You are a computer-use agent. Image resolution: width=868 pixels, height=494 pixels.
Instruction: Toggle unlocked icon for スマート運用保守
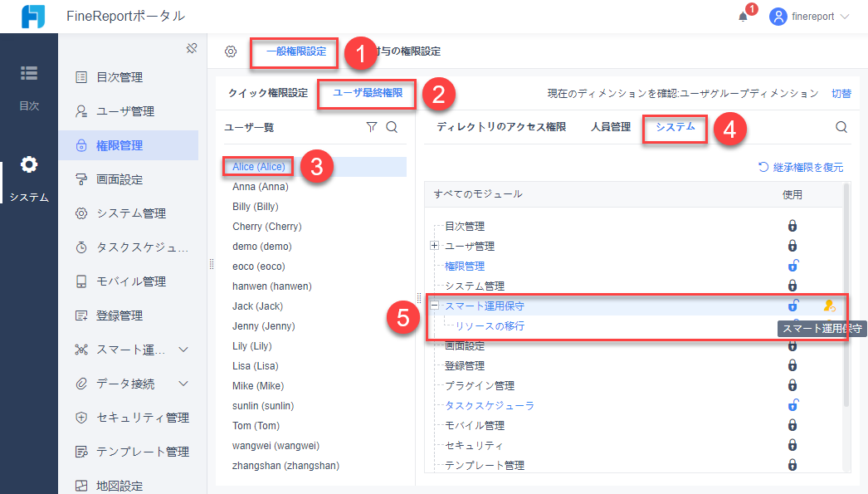793,306
